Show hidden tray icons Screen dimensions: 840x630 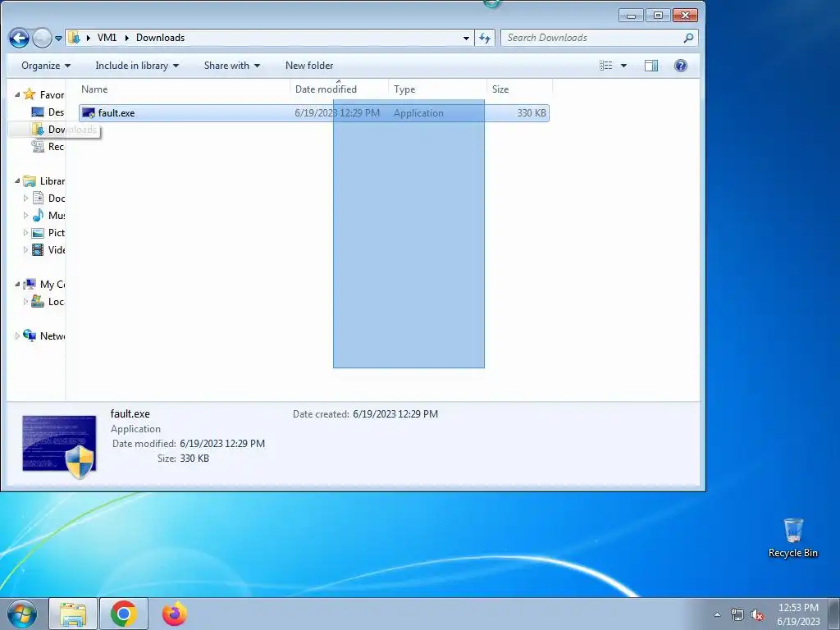pos(717,614)
